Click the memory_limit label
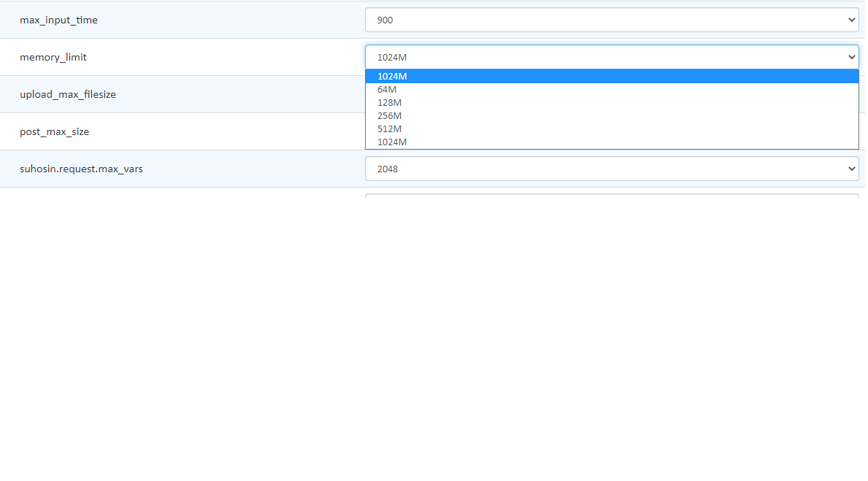 coord(53,57)
